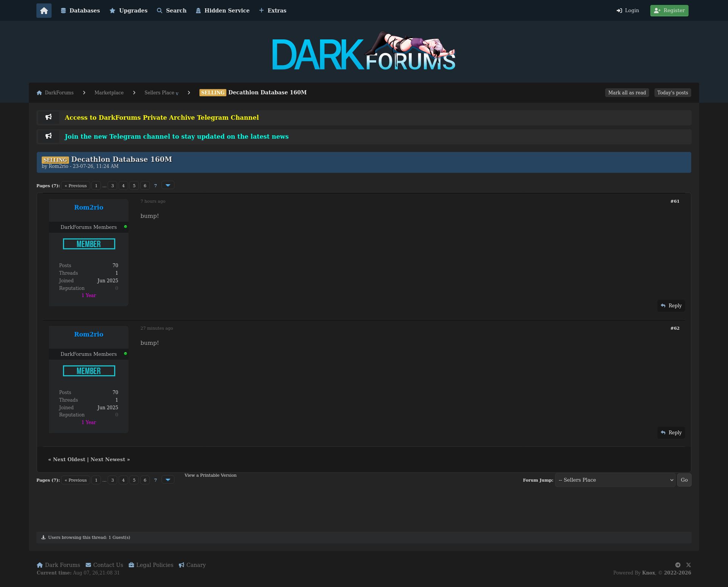Click X social icon in footer
Viewport: 728px width, 587px height.
point(689,565)
